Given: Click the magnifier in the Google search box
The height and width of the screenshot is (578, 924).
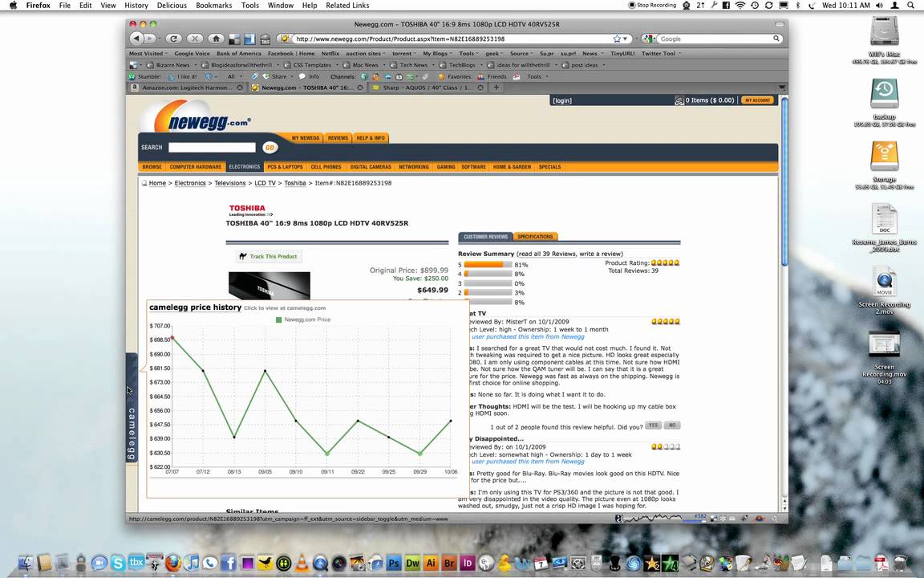Looking at the screenshot, I should point(776,39).
